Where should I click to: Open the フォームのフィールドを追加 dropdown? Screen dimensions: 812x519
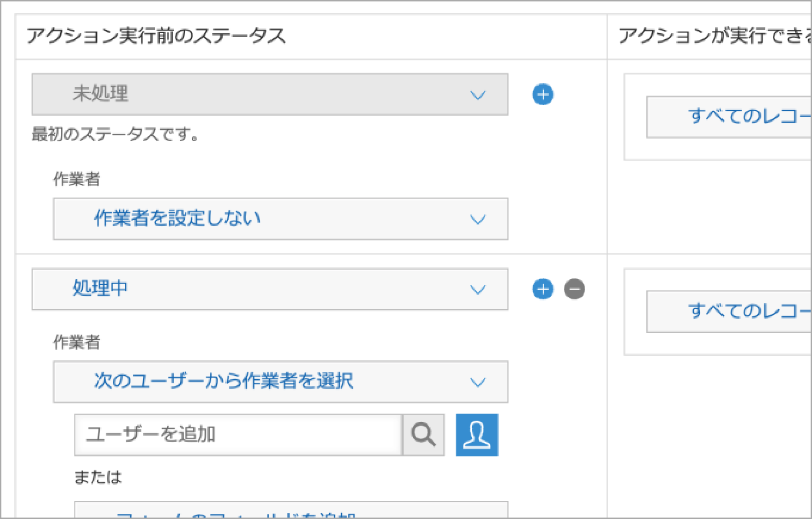coord(291,512)
